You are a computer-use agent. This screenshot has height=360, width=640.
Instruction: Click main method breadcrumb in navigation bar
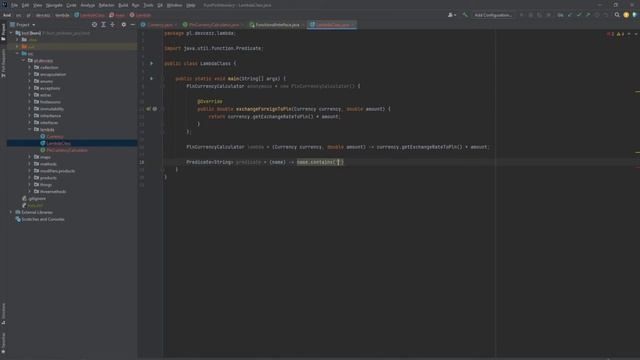(x=117, y=15)
